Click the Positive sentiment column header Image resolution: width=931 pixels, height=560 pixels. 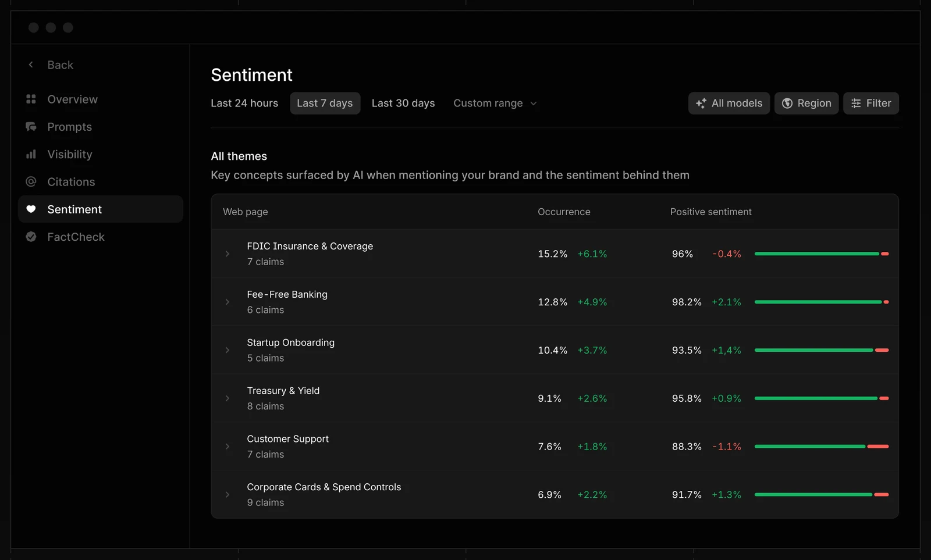(x=710, y=212)
